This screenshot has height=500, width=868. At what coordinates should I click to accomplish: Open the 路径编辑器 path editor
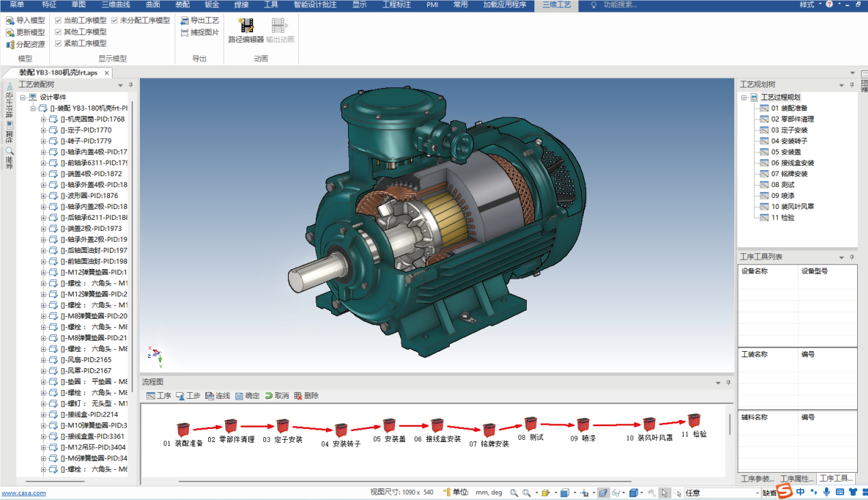(x=246, y=27)
